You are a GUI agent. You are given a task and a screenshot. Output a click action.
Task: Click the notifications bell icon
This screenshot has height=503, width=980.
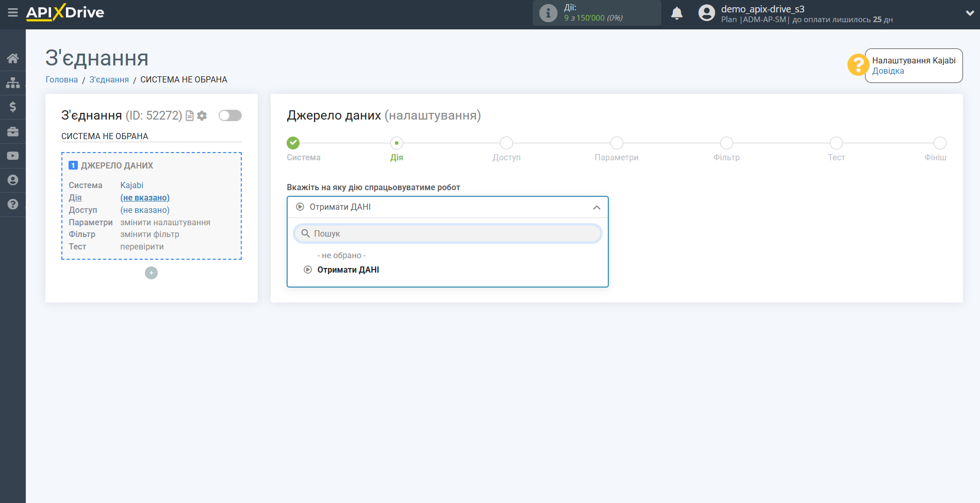pyautogui.click(x=676, y=13)
